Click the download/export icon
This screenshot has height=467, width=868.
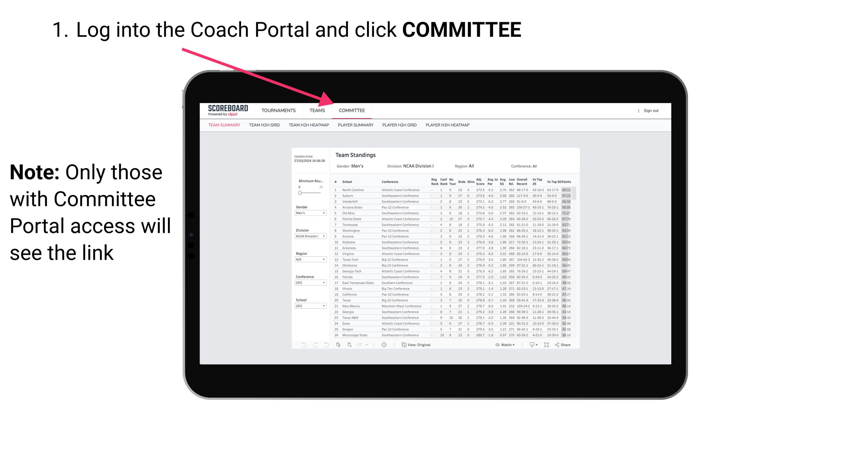point(529,344)
